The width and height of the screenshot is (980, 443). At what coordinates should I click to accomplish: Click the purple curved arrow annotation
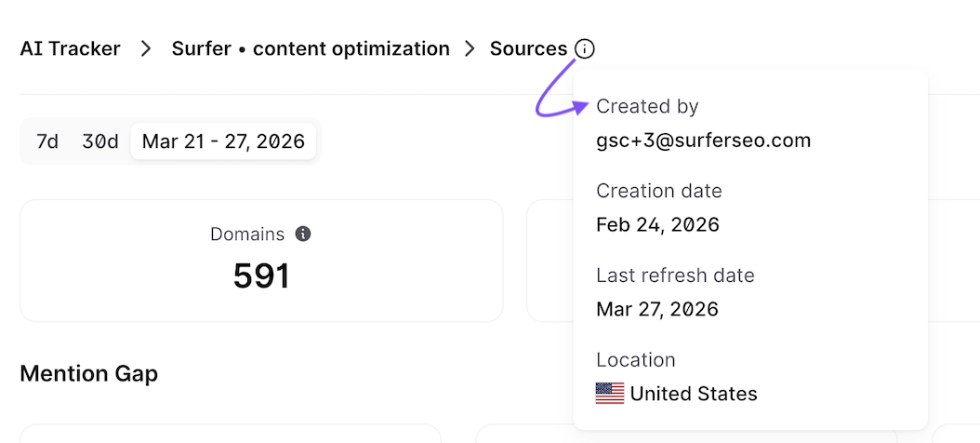click(560, 93)
